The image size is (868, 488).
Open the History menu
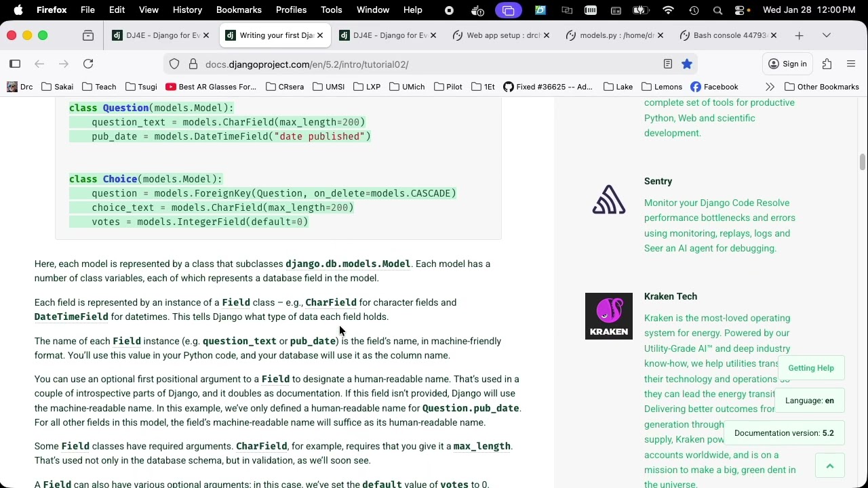[187, 10]
